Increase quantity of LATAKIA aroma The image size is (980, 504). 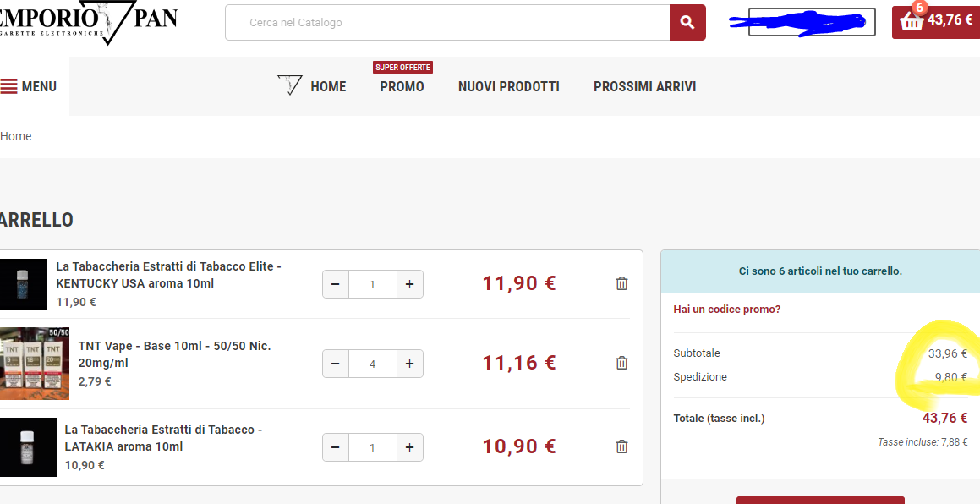pyautogui.click(x=409, y=447)
